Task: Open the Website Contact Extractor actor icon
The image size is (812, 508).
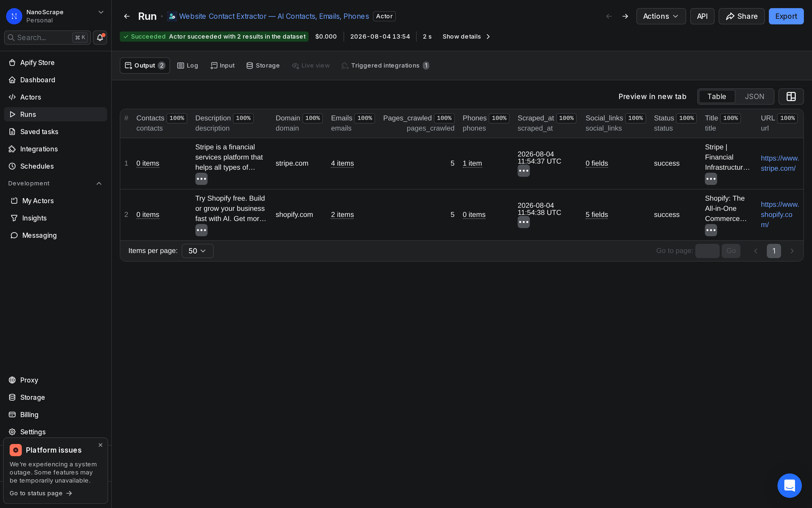Action: (x=172, y=16)
